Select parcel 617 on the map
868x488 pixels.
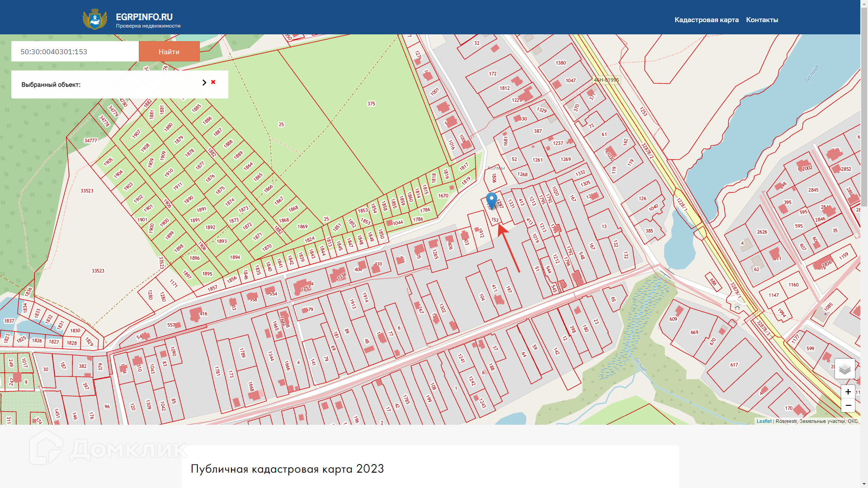[x=734, y=365]
